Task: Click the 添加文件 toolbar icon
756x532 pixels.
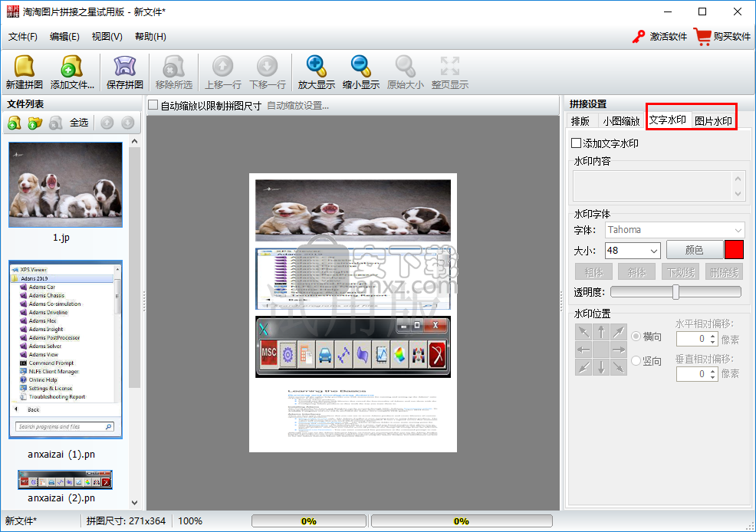Action: 72,66
